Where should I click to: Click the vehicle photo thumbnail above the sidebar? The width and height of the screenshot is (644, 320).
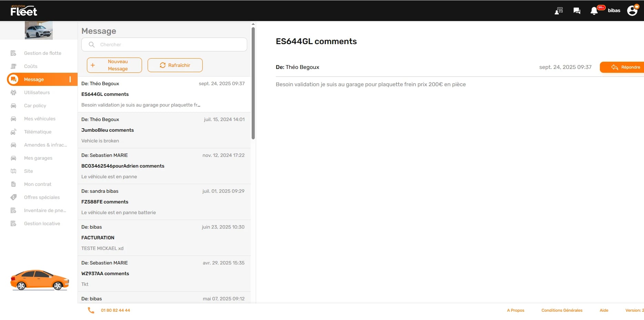[x=38, y=30]
